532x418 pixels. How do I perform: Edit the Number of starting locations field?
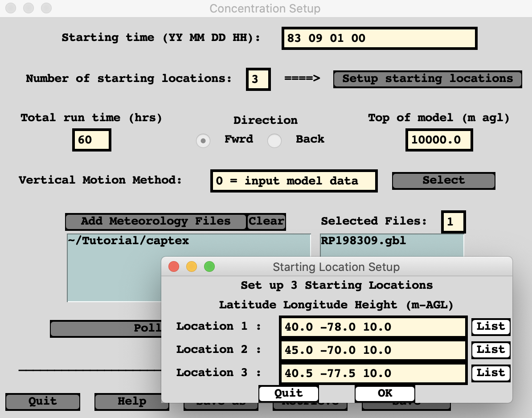pyautogui.click(x=258, y=79)
